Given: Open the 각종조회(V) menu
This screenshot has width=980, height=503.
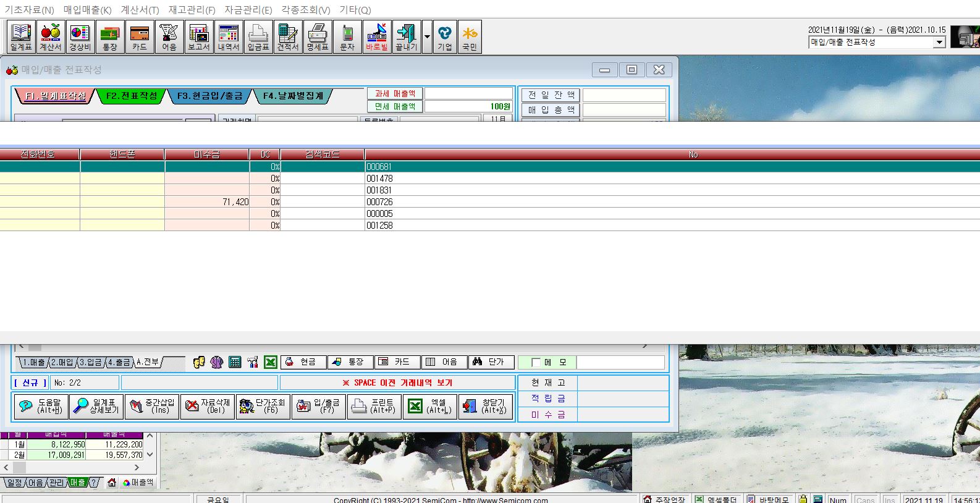Looking at the screenshot, I should pos(305,10).
